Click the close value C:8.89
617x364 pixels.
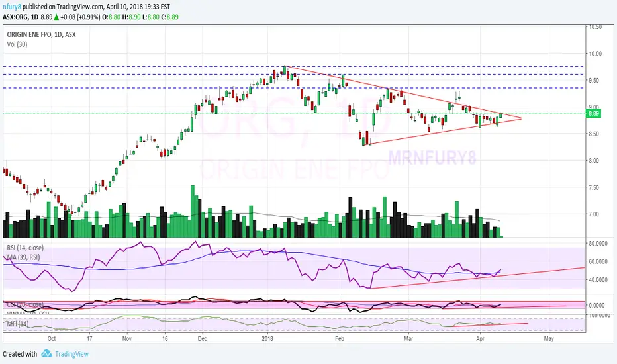click(169, 17)
